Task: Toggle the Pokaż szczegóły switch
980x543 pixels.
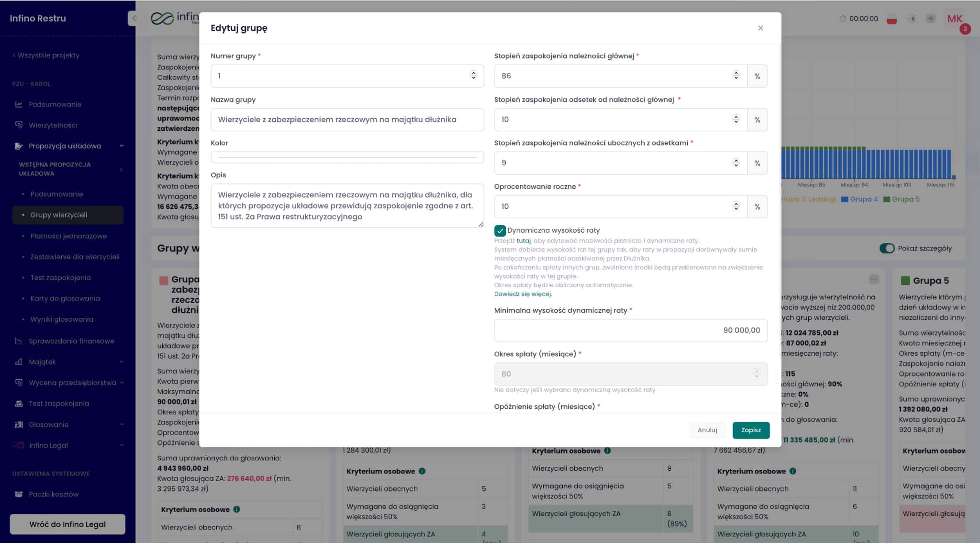Action: point(887,248)
